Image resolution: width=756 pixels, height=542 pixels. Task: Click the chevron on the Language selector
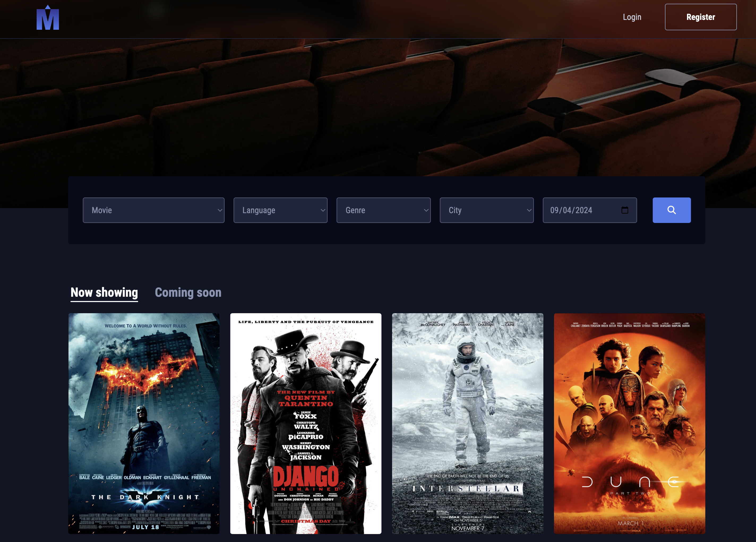click(322, 210)
